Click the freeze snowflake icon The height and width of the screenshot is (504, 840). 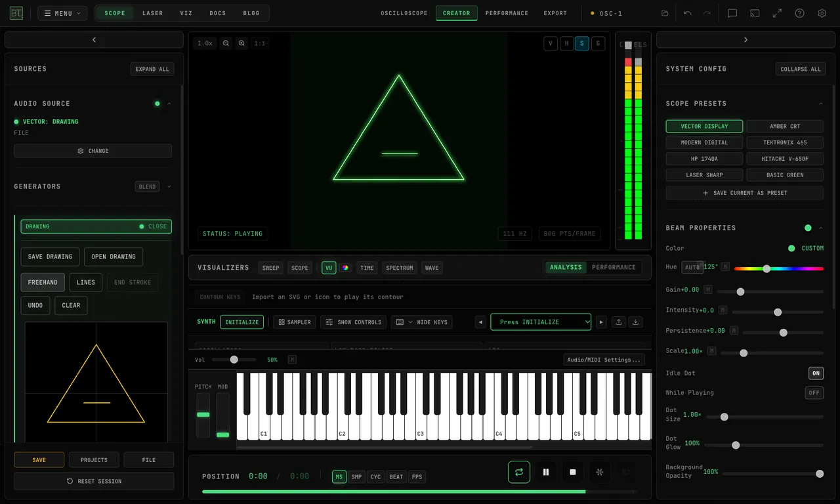[599, 472]
